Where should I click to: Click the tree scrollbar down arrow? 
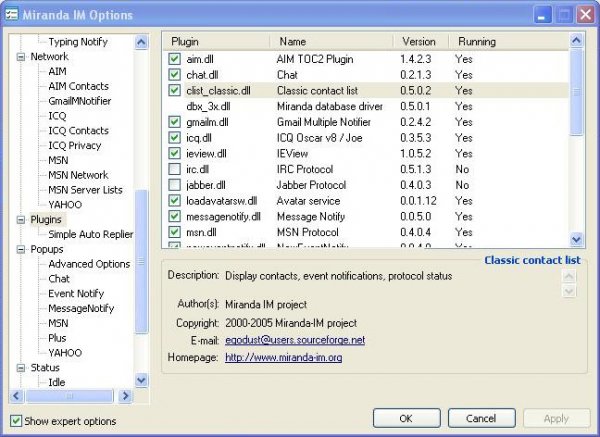point(141,380)
